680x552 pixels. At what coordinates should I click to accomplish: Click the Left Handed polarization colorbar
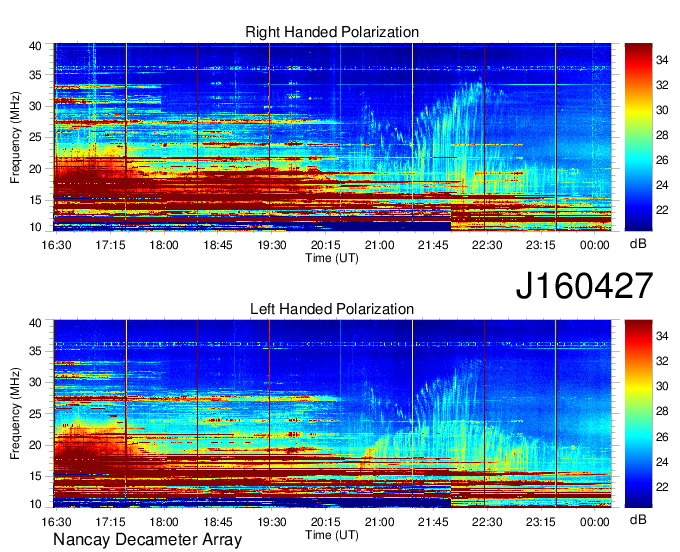coord(638,414)
